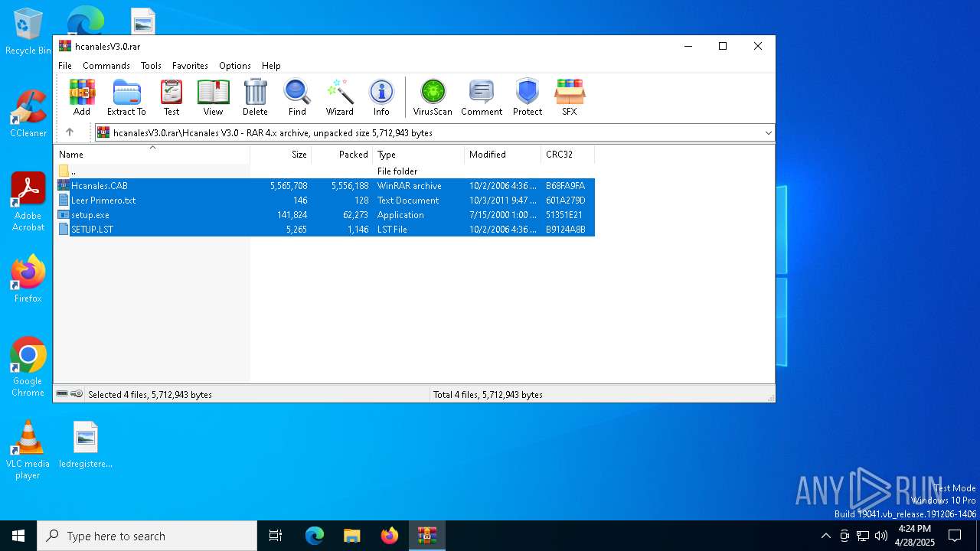This screenshot has height=551, width=980.
Task: Open the Tools menu
Action: [151, 66]
